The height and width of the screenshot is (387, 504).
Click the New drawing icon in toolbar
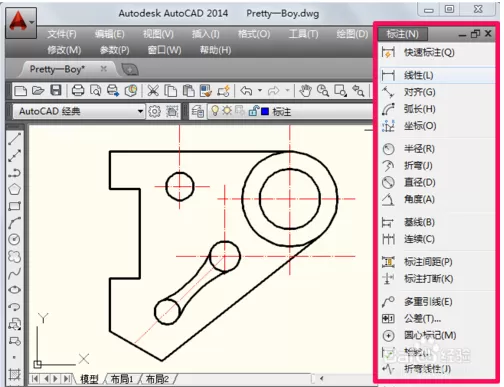[x=21, y=91]
